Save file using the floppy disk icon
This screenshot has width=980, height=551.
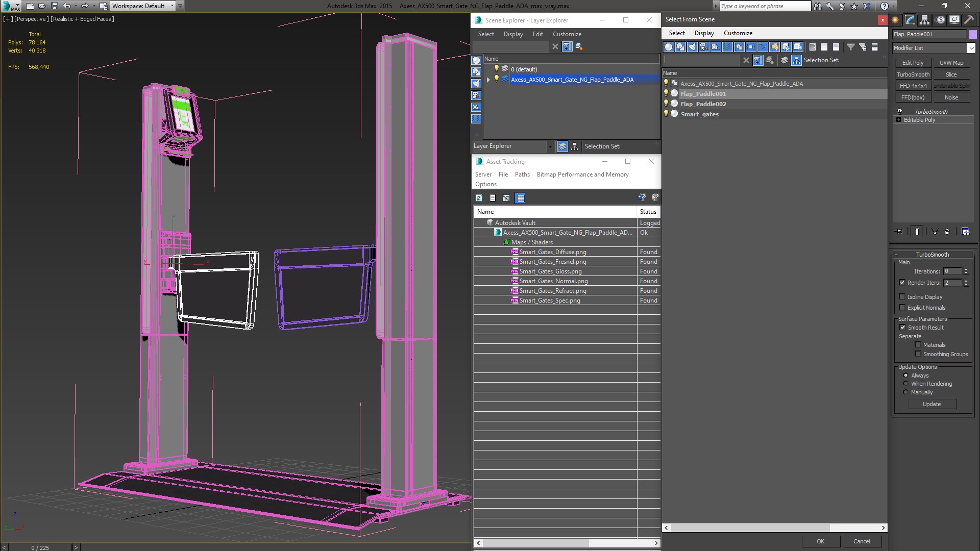pos(55,6)
